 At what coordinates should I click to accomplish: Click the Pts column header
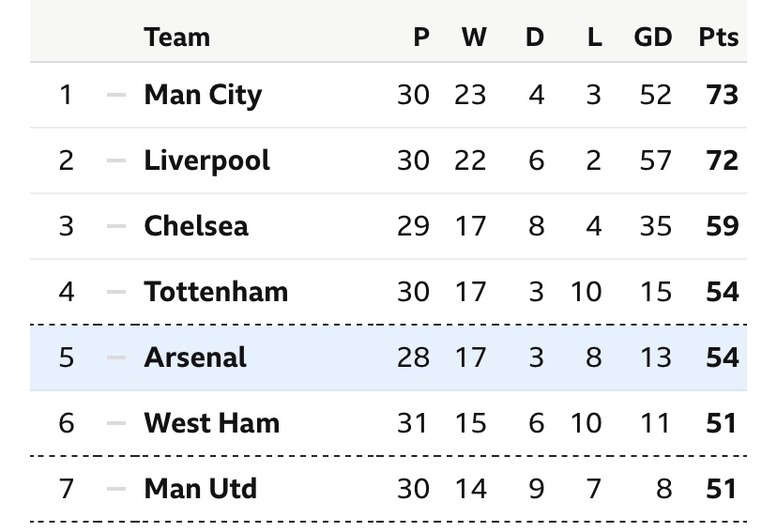[x=719, y=38]
